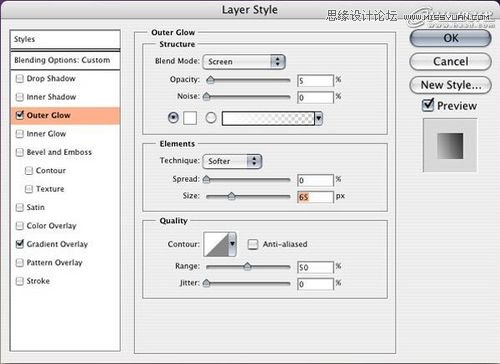Open the Blend Mode Screen dropdown
Viewport: 500px width, 364px height.
(x=244, y=62)
